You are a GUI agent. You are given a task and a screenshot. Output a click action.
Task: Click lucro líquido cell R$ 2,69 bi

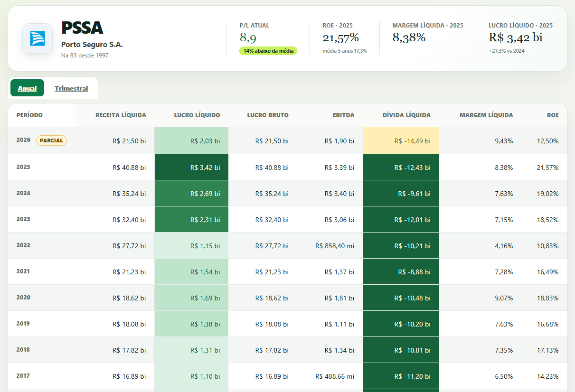[x=191, y=193]
